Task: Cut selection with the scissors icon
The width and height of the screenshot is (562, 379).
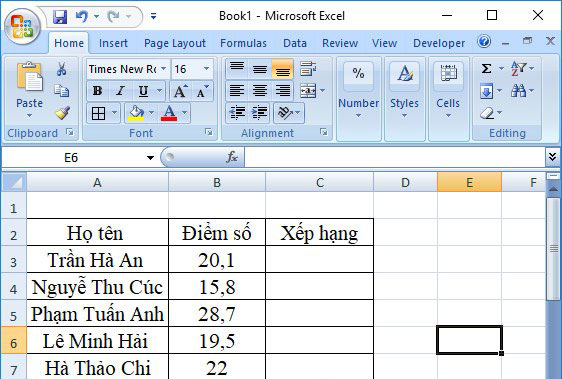Action: [62, 69]
